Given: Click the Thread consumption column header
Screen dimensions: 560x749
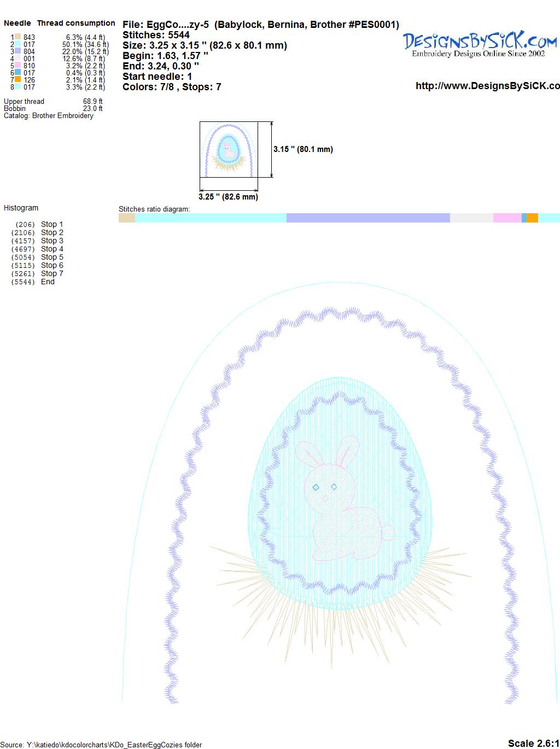Looking at the screenshot, I should click(76, 23).
